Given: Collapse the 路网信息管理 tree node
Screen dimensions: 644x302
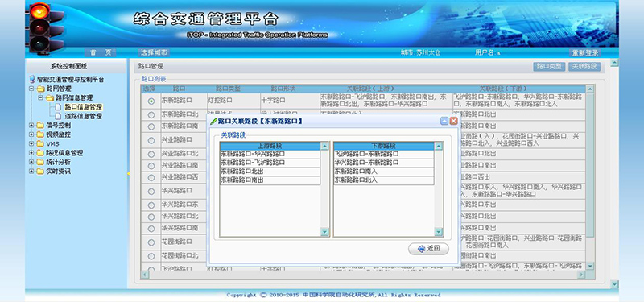Looking at the screenshot, I should click(40, 97).
